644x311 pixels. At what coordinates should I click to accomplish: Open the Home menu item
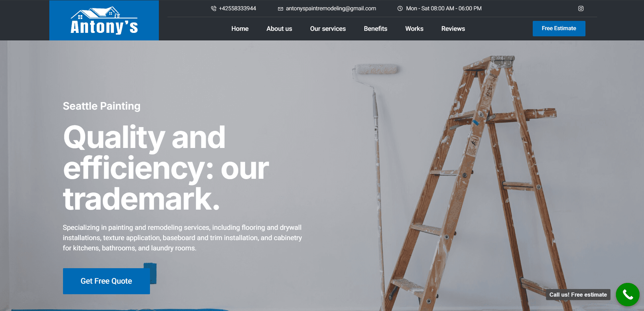[x=240, y=29]
